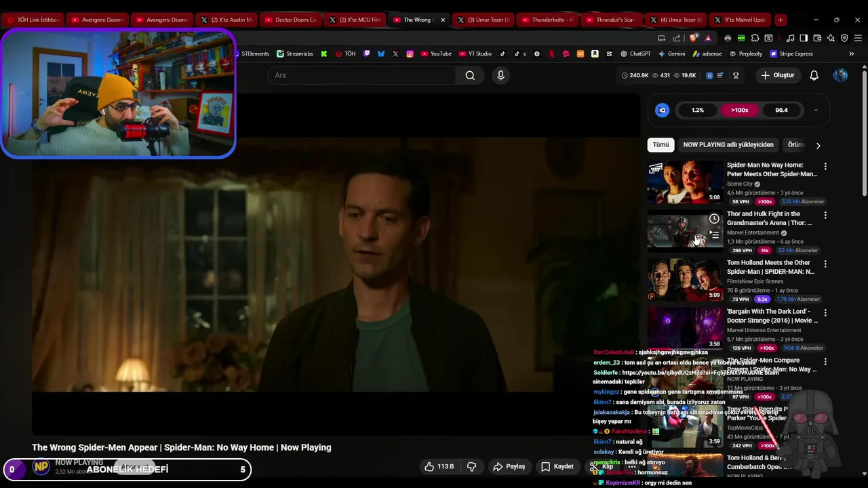Open Perplexity bookmark
Viewport: 868px width, 488px height.
pyautogui.click(x=745, y=54)
